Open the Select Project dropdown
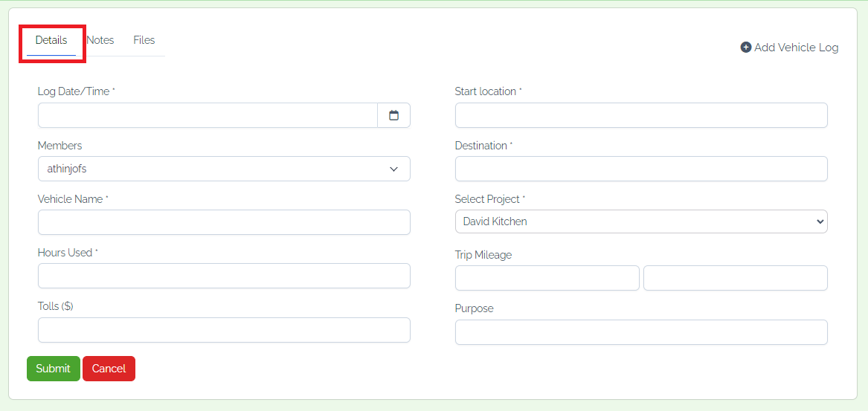 click(641, 221)
